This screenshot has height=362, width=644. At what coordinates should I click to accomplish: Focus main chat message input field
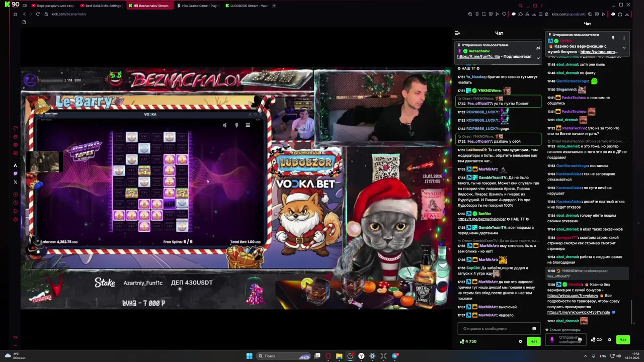point(498,329)
